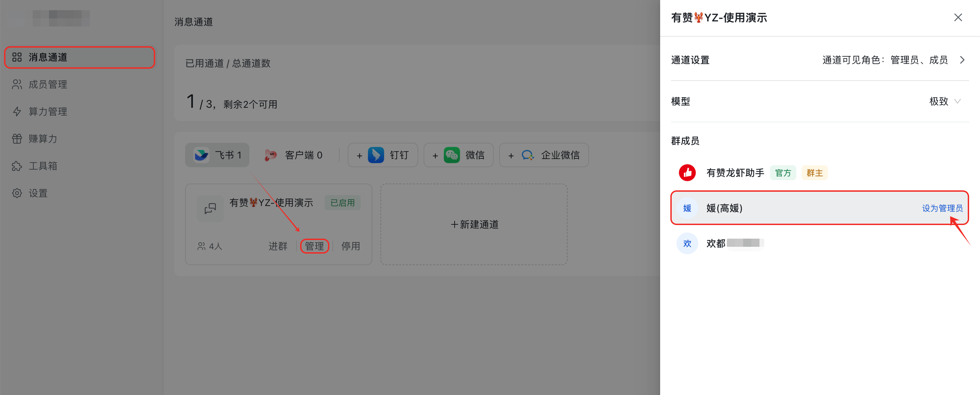The image size is (980, 395).
Task: Click 设为管理员 for 媛(高媛)
Action: pyautogui.click(x=942, y=208)
